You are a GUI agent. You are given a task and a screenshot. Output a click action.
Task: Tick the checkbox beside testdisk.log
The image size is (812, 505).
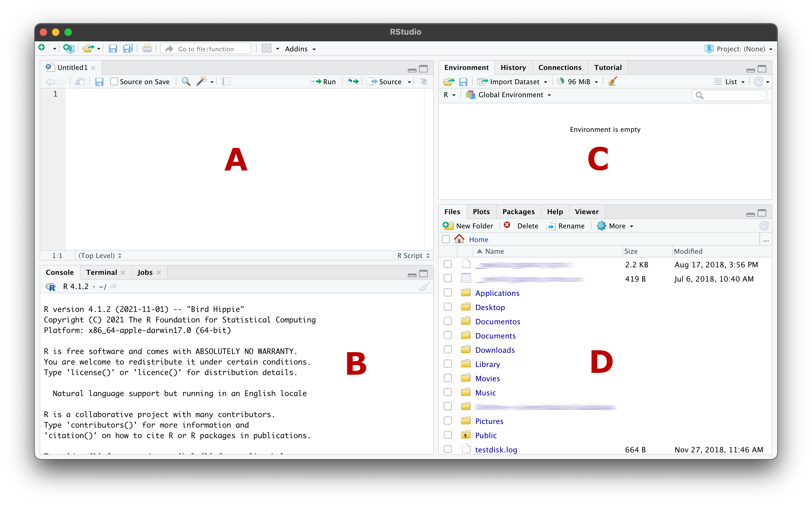(447, 449)
